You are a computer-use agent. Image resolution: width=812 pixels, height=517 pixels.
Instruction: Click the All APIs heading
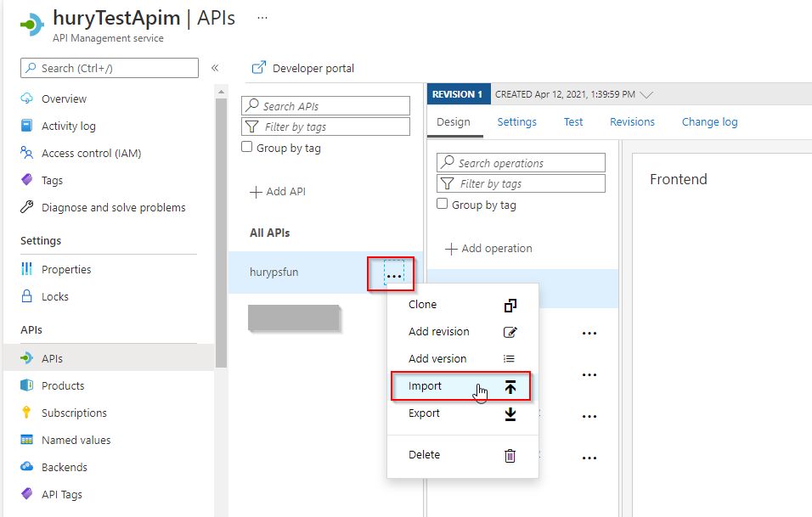click(x=270, y=233)
